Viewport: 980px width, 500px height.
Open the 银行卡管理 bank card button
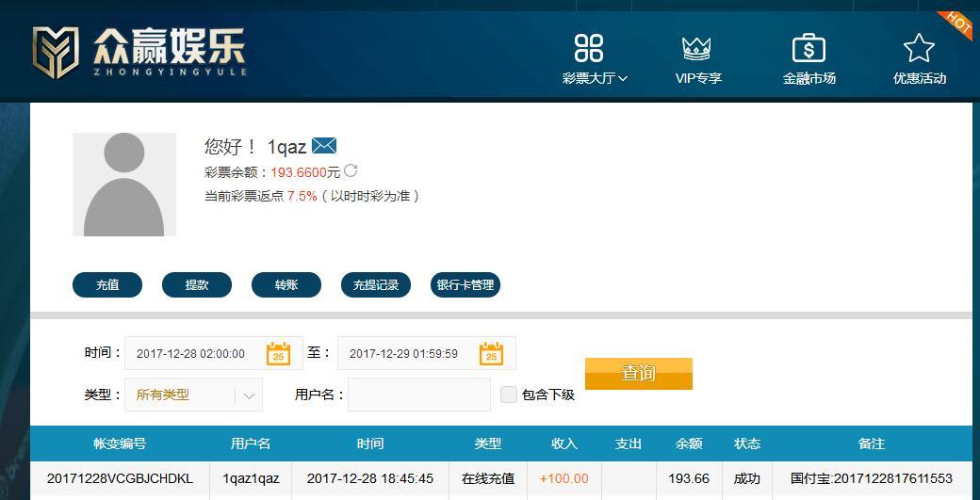click(x=465, y=284)
